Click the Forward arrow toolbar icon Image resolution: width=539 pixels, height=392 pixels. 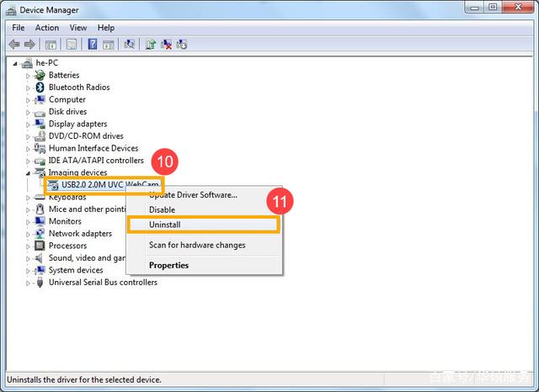point(29,45)
